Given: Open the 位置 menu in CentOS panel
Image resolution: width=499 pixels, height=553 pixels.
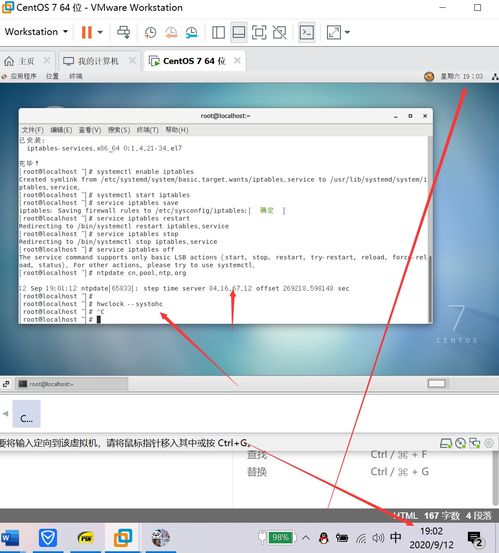Looking at the screenshot, I should point(52,76).
